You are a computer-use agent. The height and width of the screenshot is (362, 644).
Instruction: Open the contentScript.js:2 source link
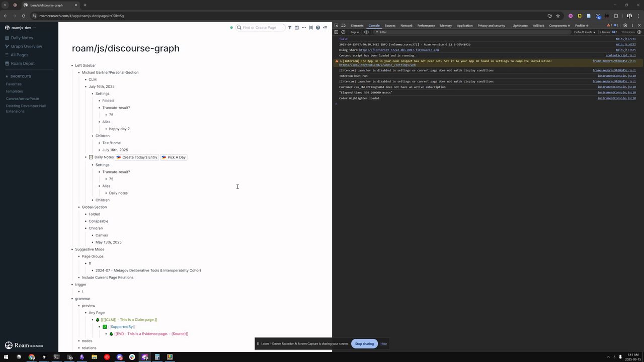pos(621,55)
